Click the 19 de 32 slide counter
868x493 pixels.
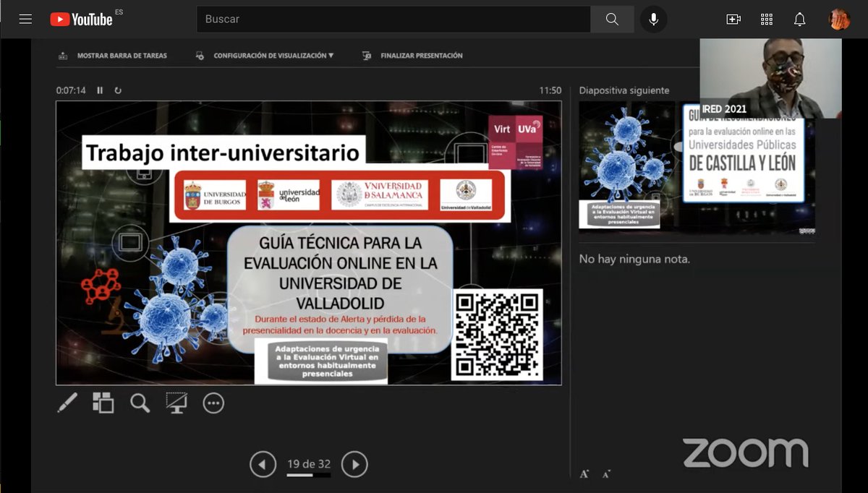coord(309,464)
